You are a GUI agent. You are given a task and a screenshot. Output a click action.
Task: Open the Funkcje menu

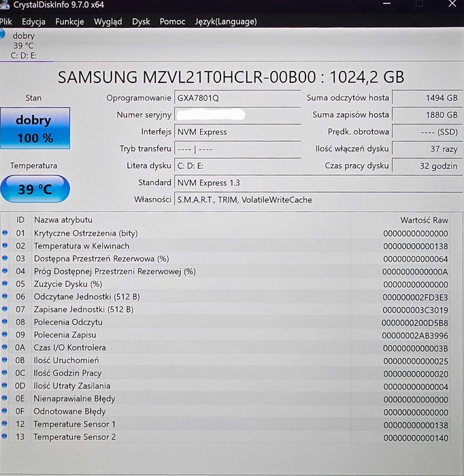(69, 22)
